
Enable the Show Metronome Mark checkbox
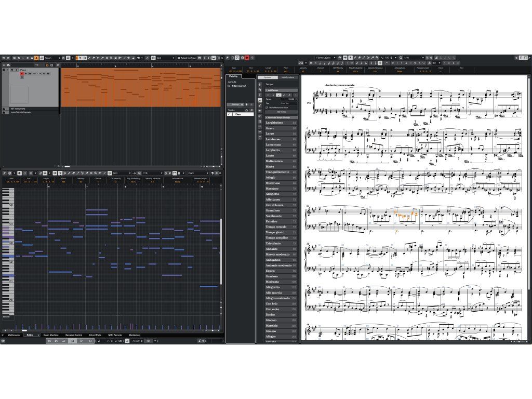[267, 108]
